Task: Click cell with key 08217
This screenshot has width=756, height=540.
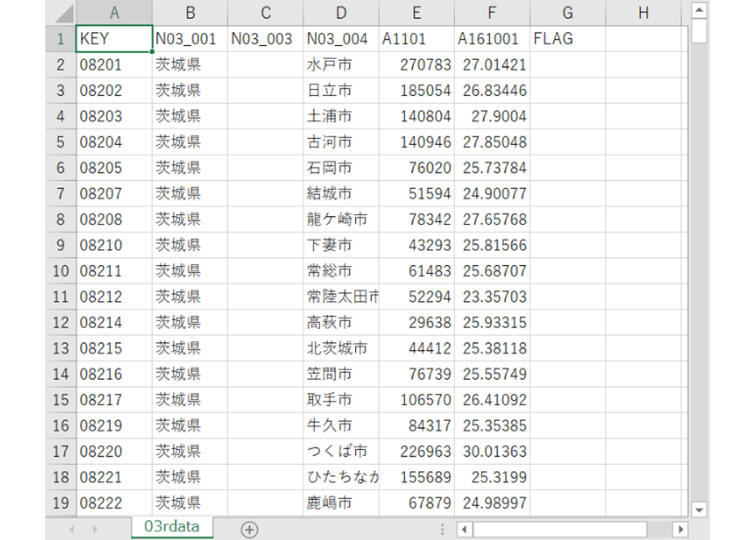Action: pyautogui.click(x=115, y=400)
